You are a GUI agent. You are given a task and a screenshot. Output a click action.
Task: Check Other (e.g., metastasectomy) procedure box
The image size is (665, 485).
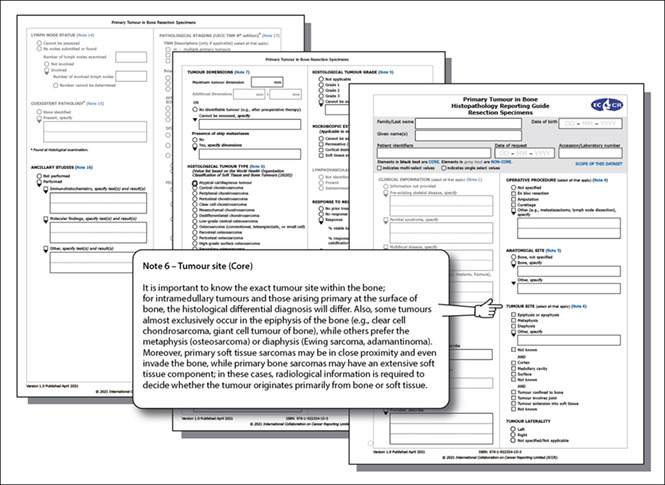(x=513, y=211)
